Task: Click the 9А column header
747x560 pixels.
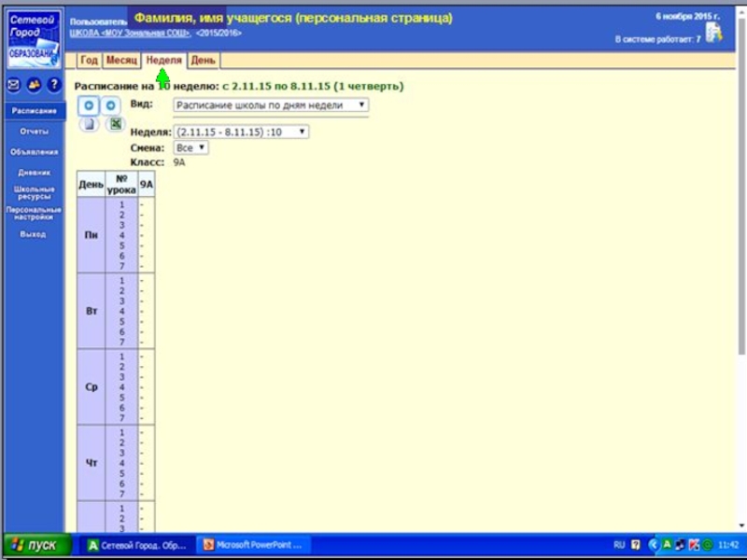Action: pyautogui.click(x=147, y=184)
